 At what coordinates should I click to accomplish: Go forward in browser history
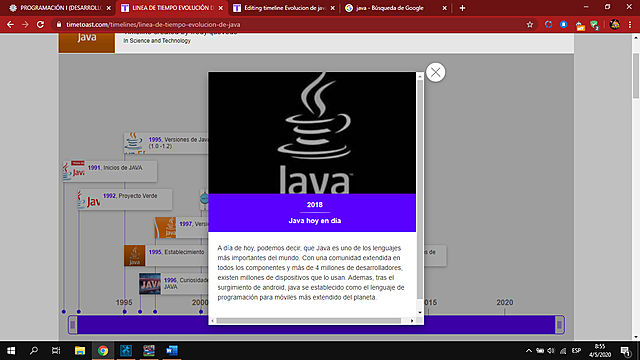tap(25, 24)
